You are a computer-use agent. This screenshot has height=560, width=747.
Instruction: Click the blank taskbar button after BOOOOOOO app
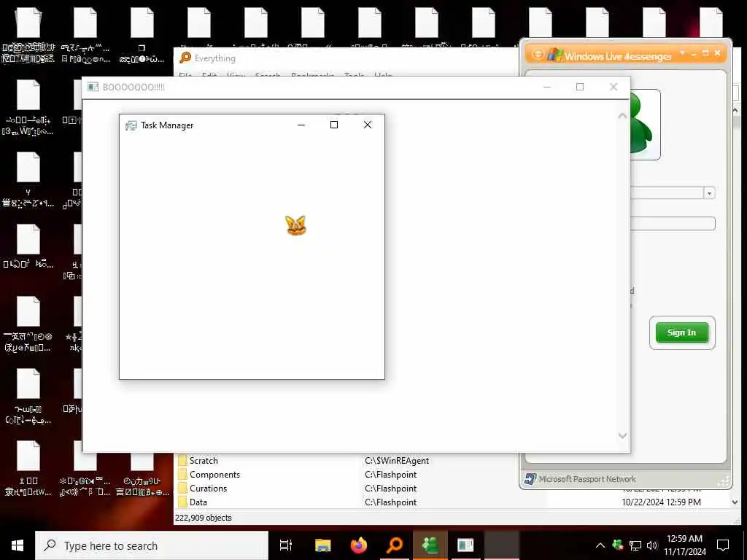[502, 545]
